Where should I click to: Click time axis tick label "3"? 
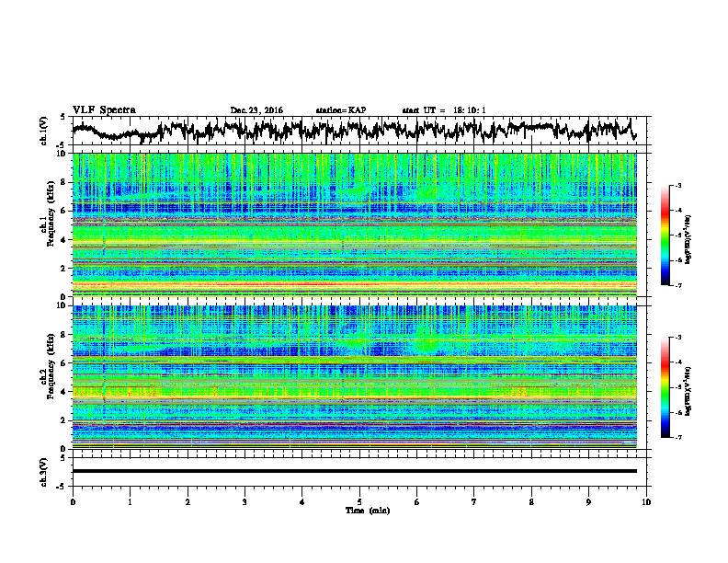[x=245, y=502]
